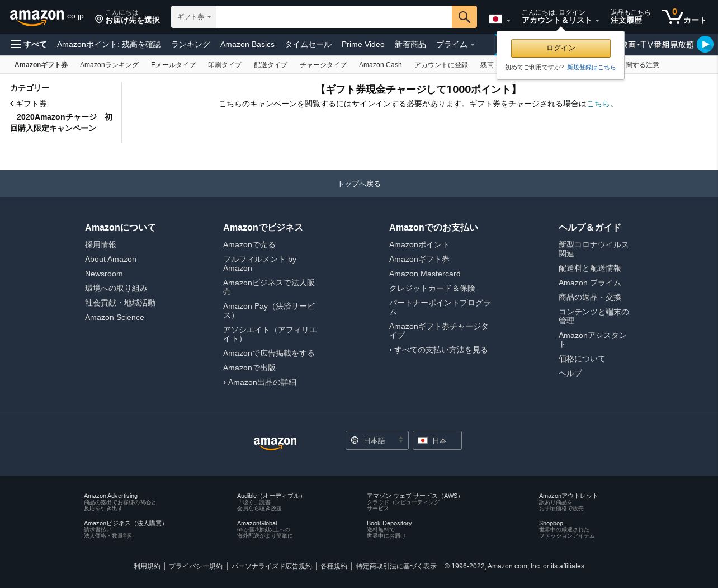Click into the search text field

[334, 17]
